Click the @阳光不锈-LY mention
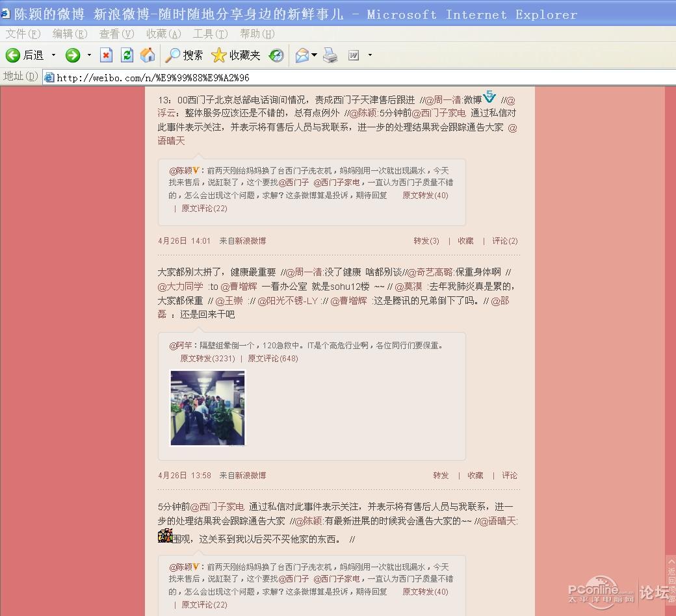 [x=287, y=301]
